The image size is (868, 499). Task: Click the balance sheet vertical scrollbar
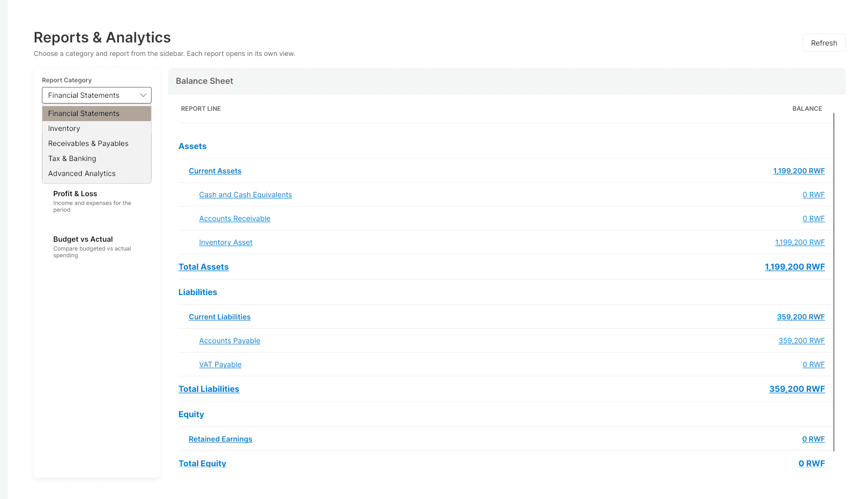(834, 282)
